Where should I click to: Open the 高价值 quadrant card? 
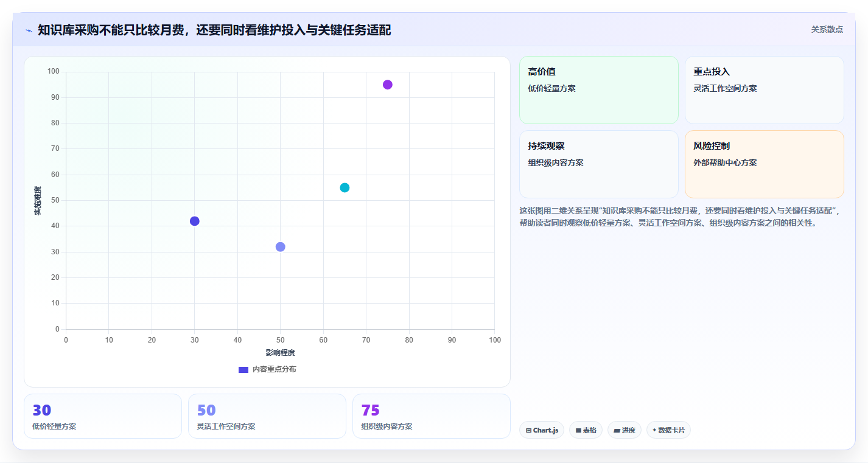[599, 90]
